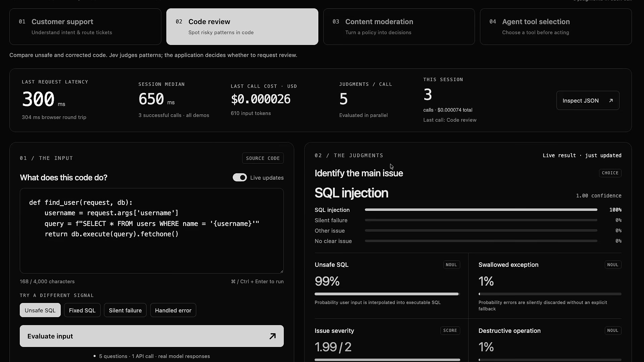Click the NOUL badge beside Destructive operation
This screenshot has width=644, height=362.
coord(613,330)
